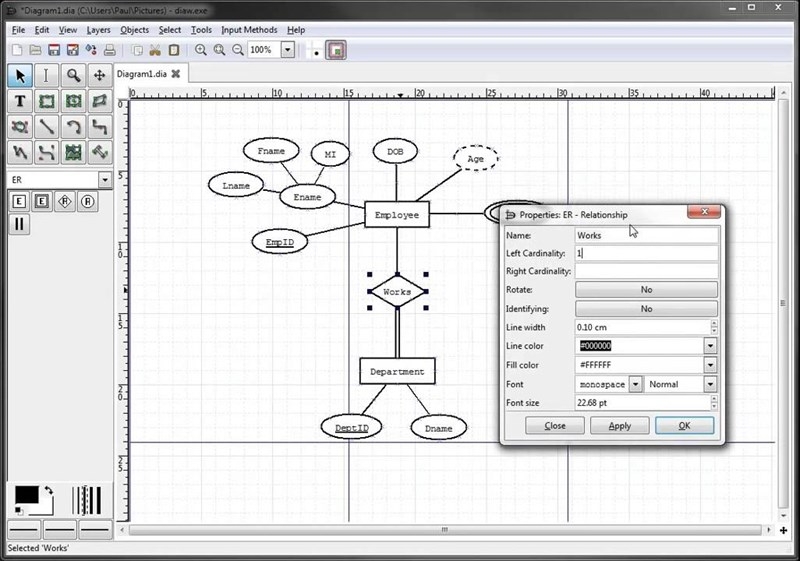Viewport: 800px width, 561px height.
Task: Click the Zoom In toolbar icon
Action: (x=201, y=49)
